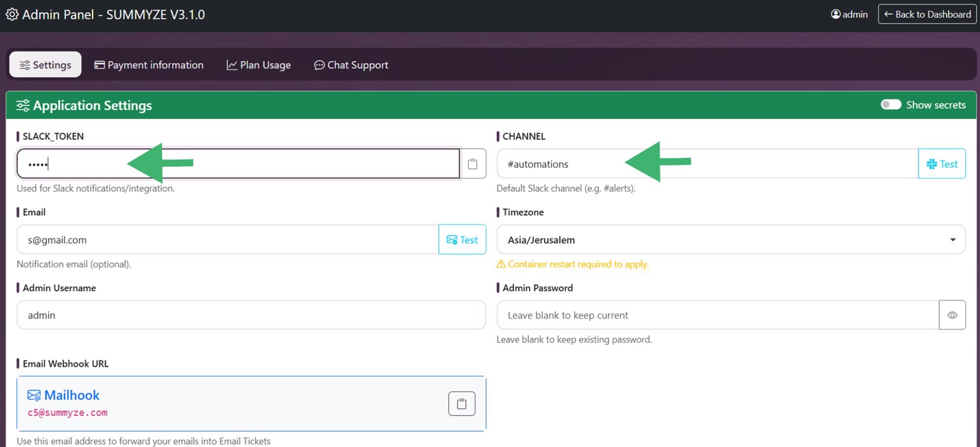Screen dimensions: 980x447
Task: Click the admin user icon in the top bar
Action: 834,14
